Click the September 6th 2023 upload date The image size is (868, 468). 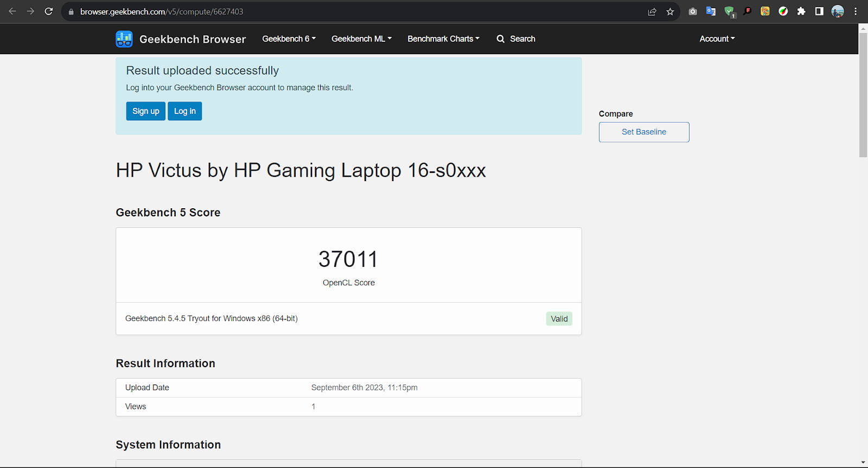point(365,387)
